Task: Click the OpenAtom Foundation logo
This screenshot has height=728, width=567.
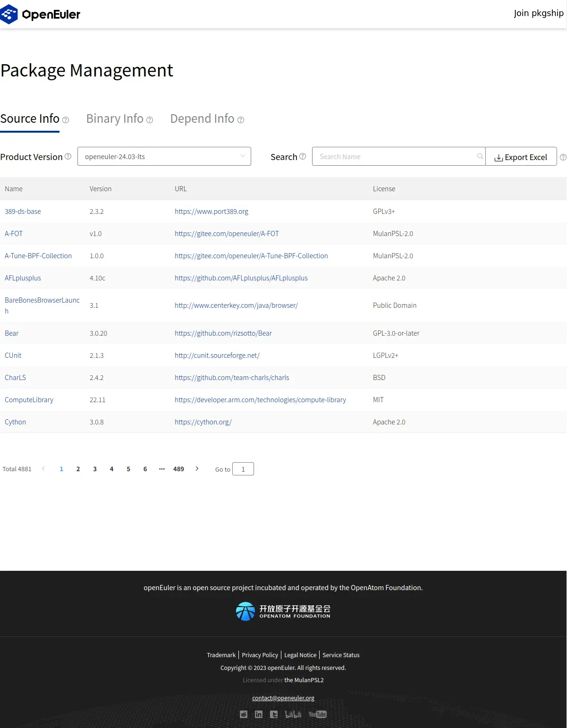Action: (x=283, y=611)
